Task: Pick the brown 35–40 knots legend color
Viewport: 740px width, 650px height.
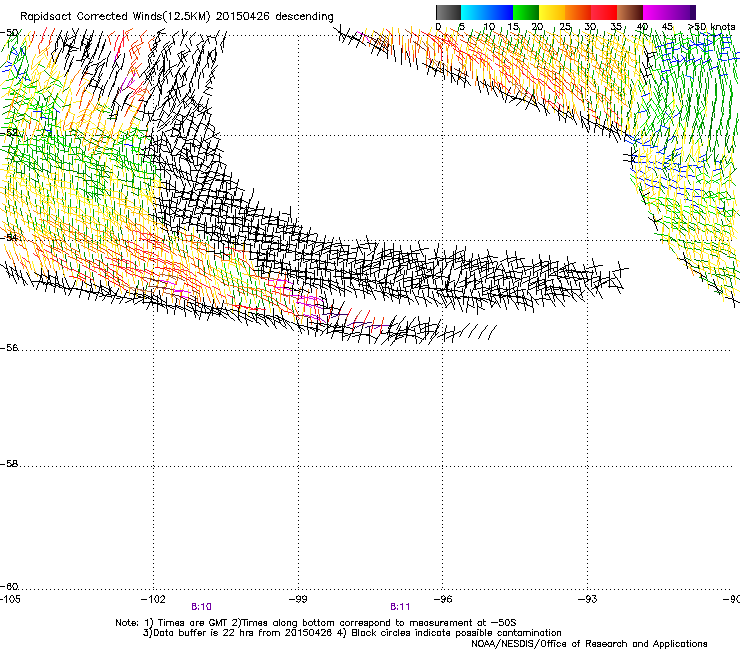Action: coord(630,12)
